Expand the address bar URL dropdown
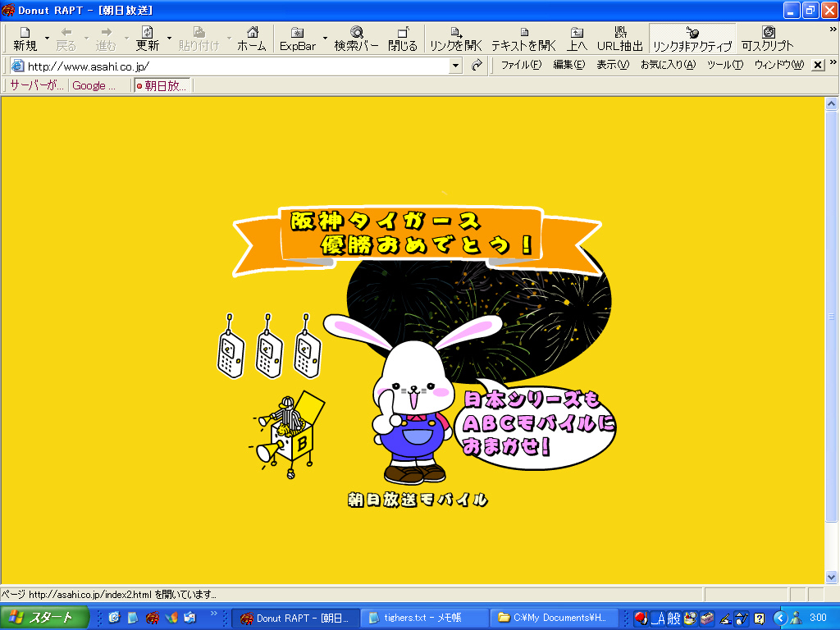 click(x=456, y=66)
